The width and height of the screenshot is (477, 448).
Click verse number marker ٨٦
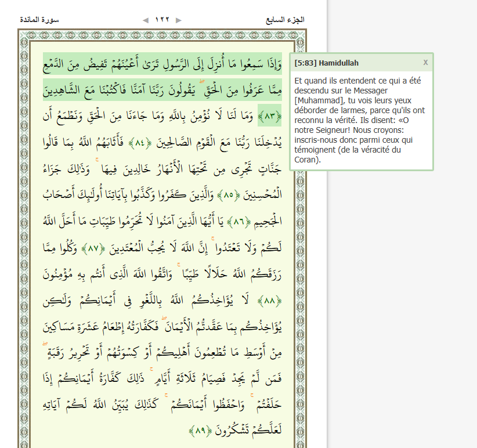tap(240, 222)
